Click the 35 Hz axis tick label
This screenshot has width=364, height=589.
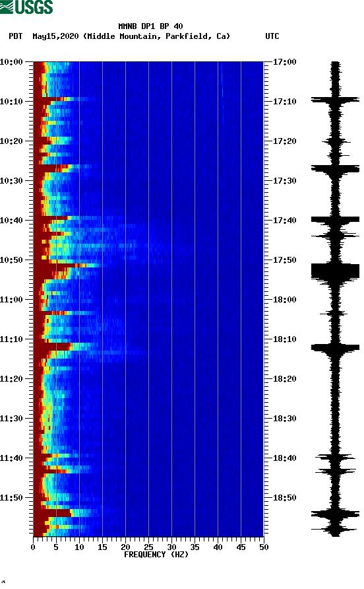pos(195,547)
